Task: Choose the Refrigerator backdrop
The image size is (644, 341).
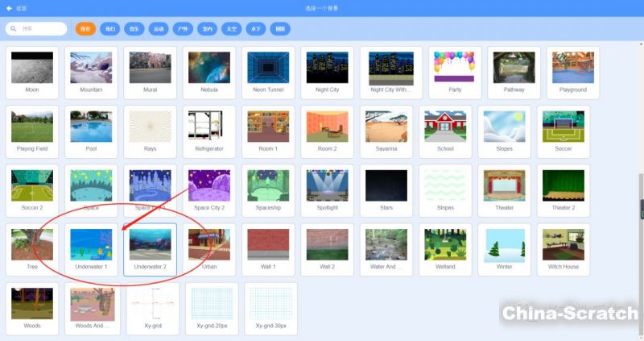Action: 209,131
